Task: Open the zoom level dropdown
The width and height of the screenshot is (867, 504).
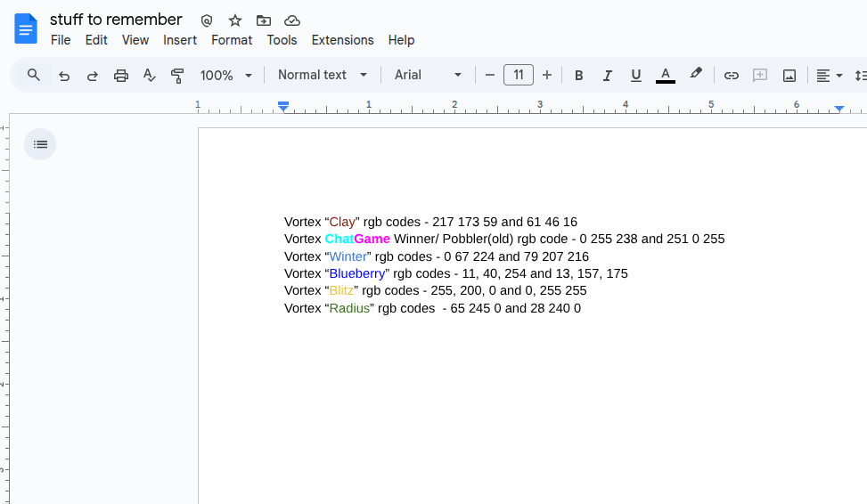Action: (x=226, y=75)
